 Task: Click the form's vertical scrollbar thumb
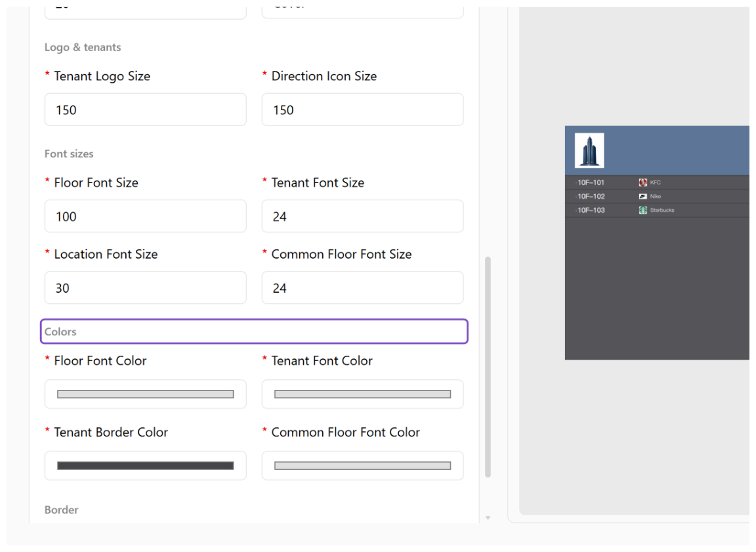point(488,367)
